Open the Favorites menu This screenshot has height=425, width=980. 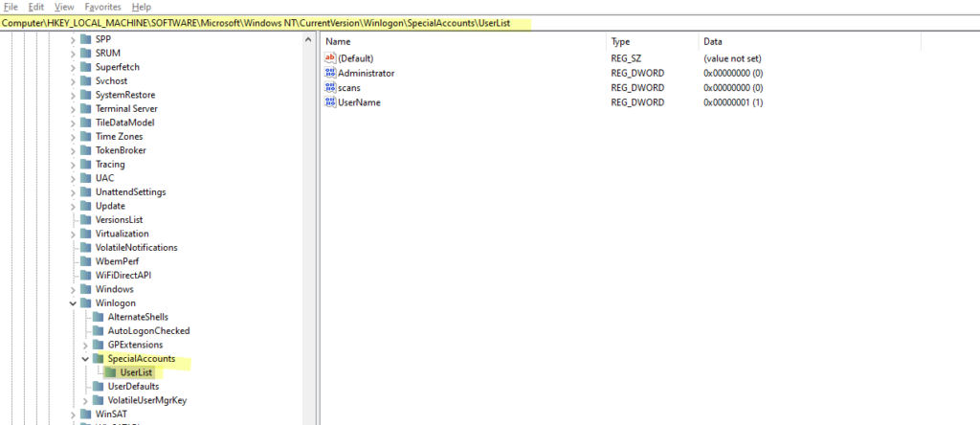click(103, 7)
